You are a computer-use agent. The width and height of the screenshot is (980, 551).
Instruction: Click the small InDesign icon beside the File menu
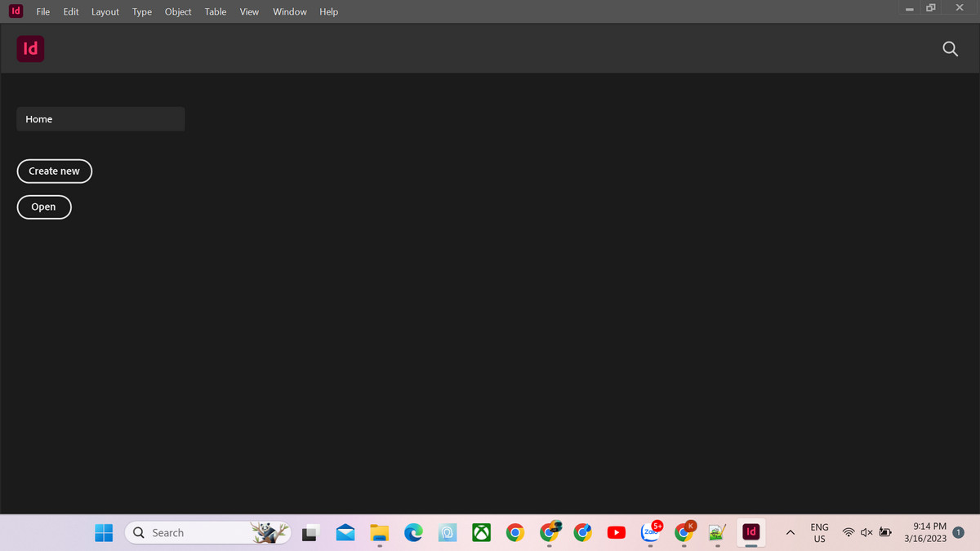(16, 11)
